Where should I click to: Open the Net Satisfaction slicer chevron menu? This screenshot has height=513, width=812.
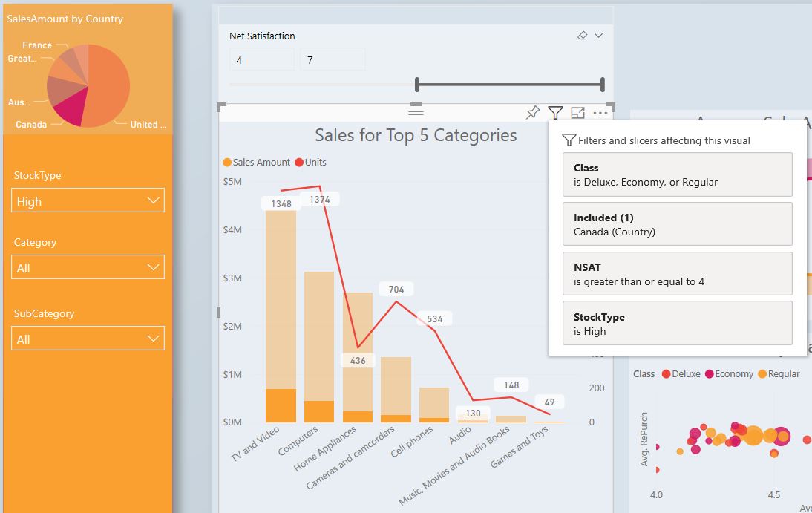tap(599, 36)
